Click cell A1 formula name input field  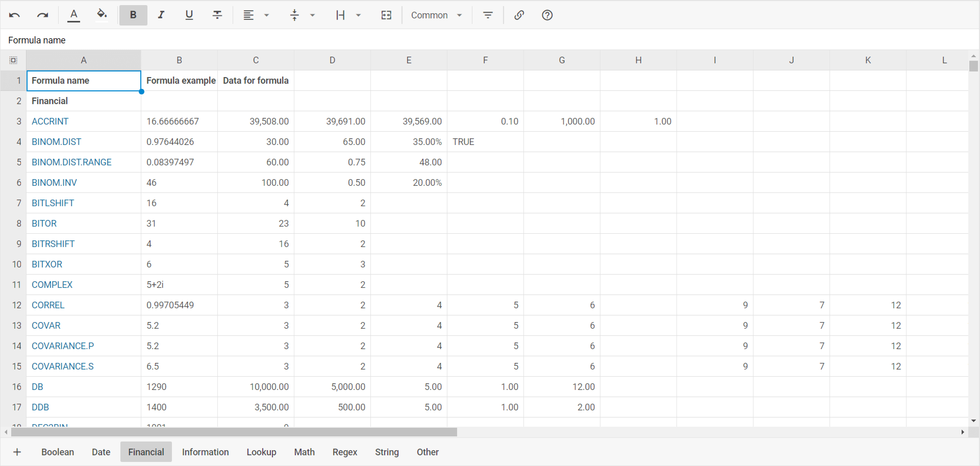pos(83,80)
